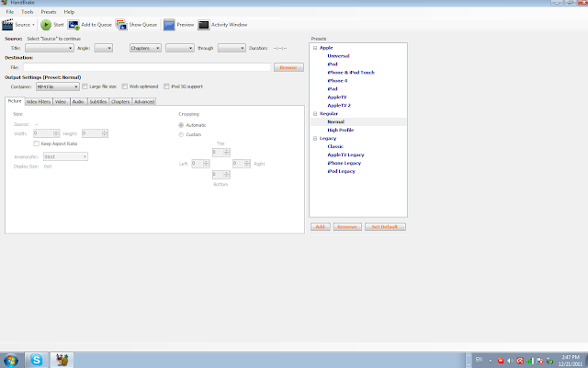Show hidden tray icons arrow
The image size is (588, 368).
490,361
